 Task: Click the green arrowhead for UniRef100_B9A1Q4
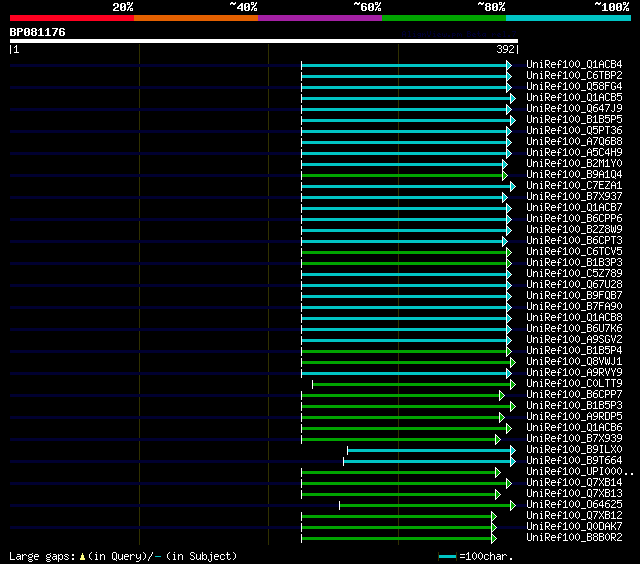[504, 175]
